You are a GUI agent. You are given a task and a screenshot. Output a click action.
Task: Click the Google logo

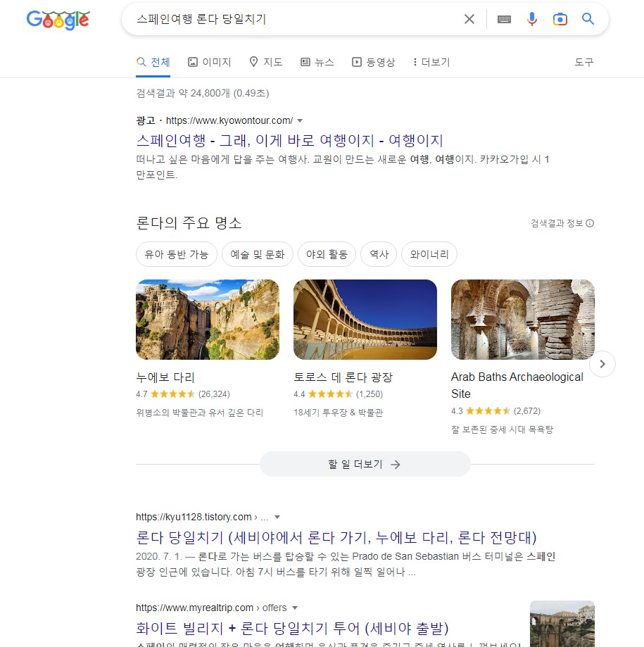click(58, 20)
